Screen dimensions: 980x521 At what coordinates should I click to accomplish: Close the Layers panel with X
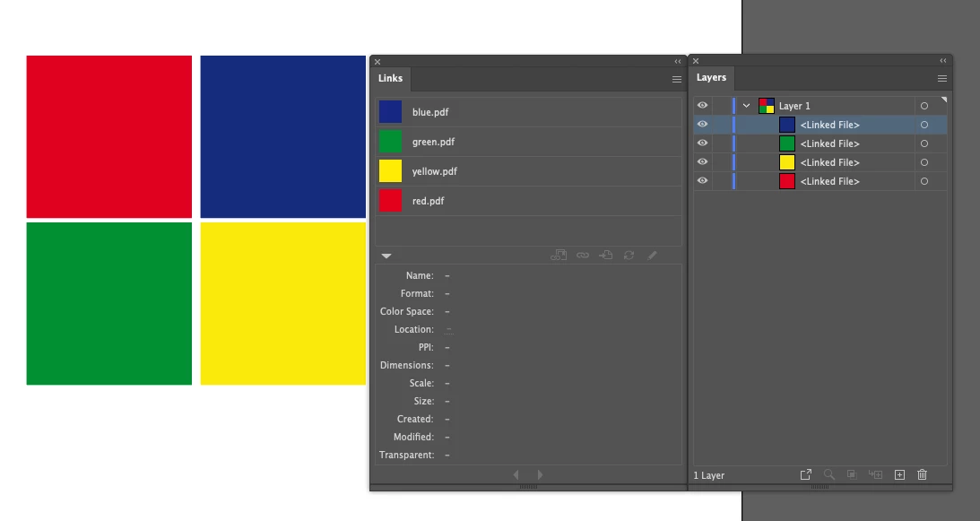[696, 61]
